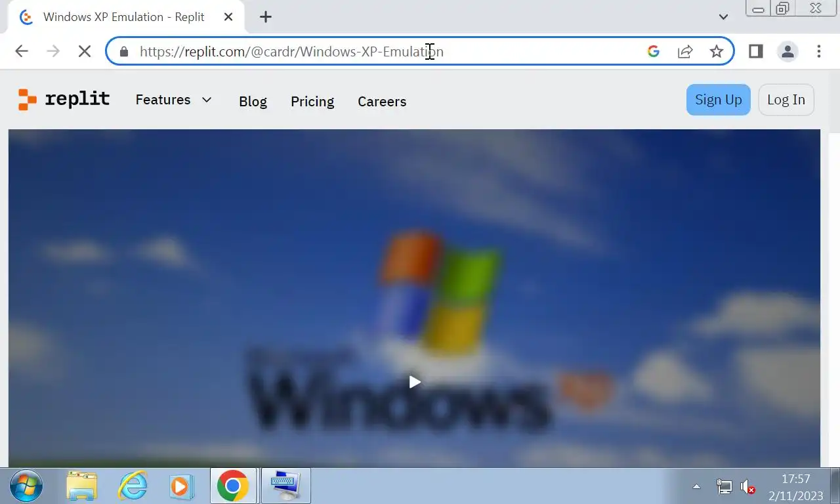Toggle Chrome's side panel

pyautogui.click(x=756, y=51)
